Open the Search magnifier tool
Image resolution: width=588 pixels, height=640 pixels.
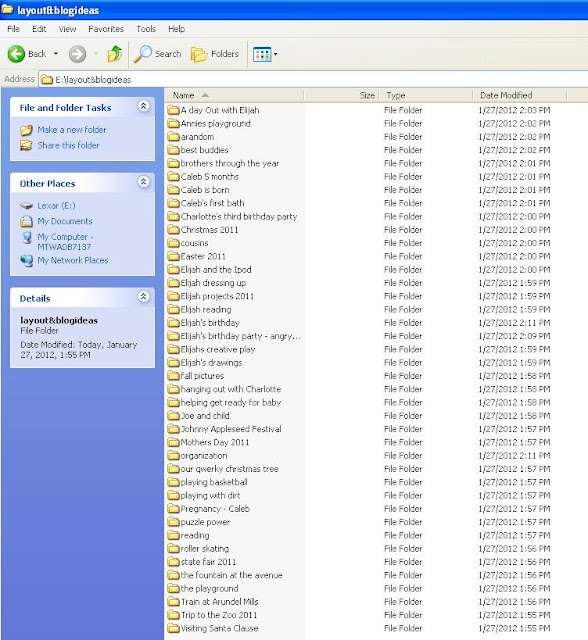coord(143,54)
